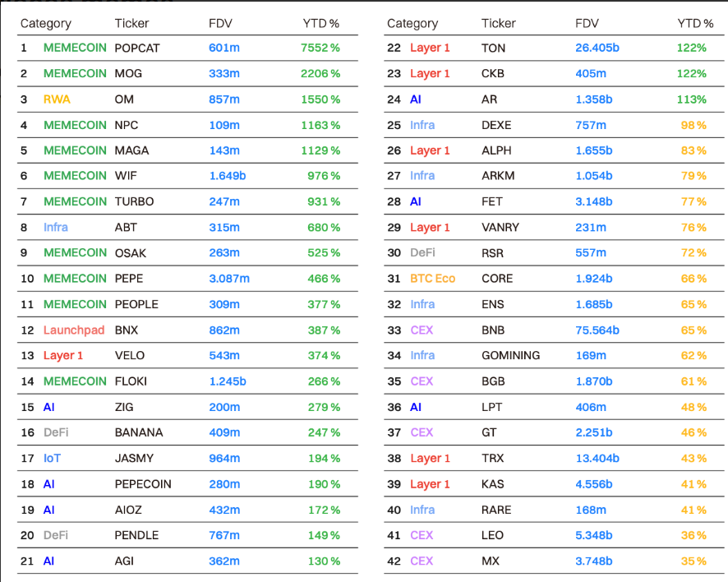Click the Infra category label for ARKM
This screenshot has height=582, width=728.
tap(422, 176)
